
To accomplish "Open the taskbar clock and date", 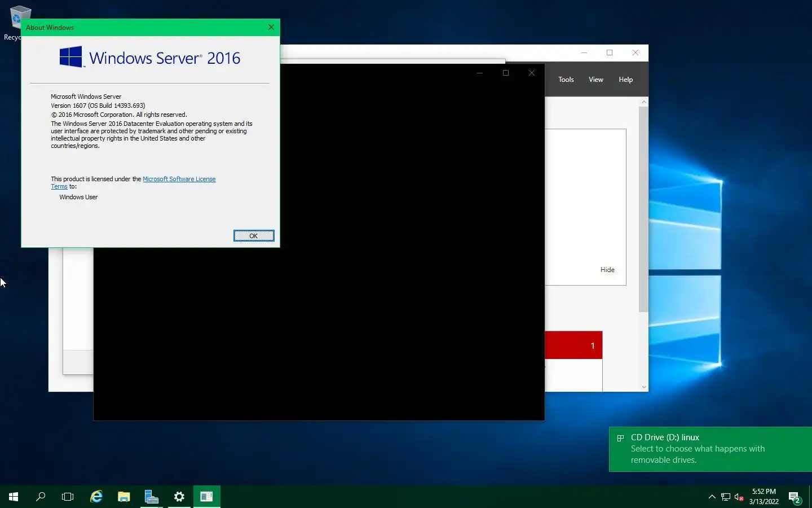I will pos(764,497).
